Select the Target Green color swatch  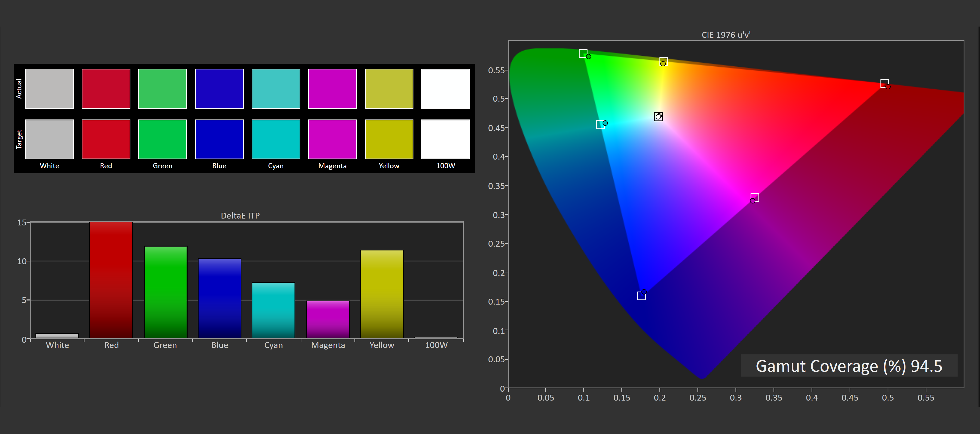[163, 139]
